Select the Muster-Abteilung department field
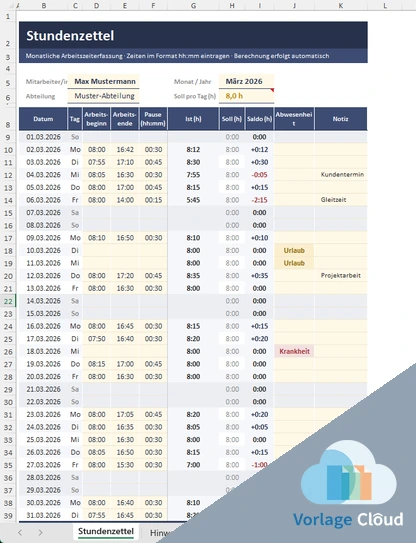This screenshot has height=543, width=416. 104,96
